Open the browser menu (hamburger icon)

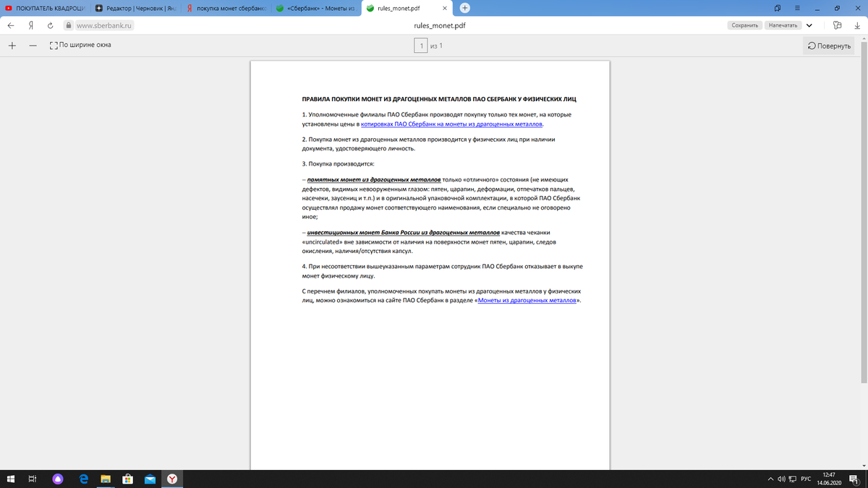pyautogui.click(x=796, y=7)
